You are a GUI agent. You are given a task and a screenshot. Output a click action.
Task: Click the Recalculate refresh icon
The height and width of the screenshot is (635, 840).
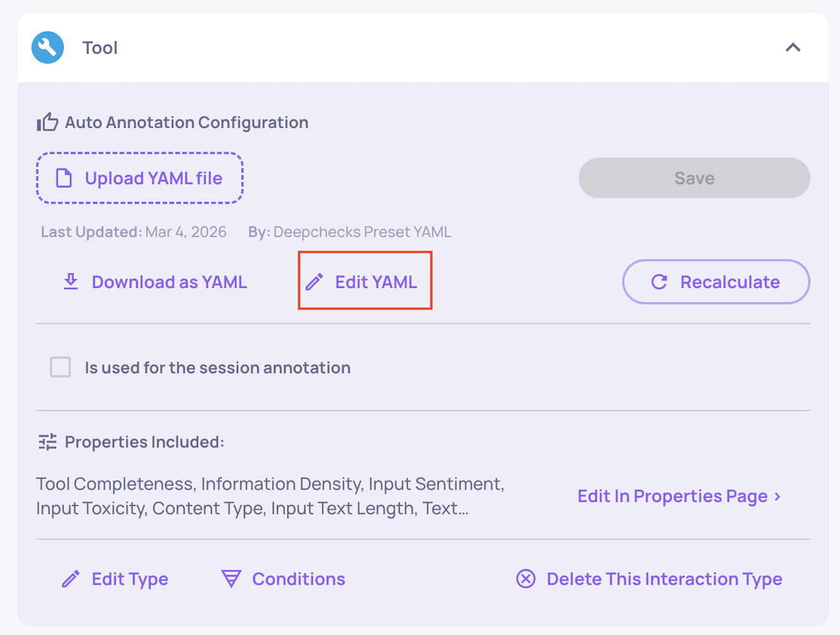659,282
